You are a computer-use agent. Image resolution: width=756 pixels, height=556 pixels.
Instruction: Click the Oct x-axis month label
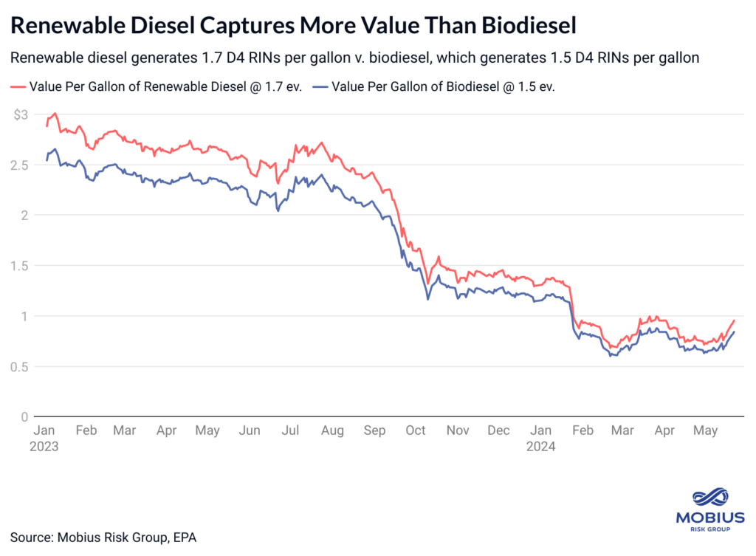point(416,430)
